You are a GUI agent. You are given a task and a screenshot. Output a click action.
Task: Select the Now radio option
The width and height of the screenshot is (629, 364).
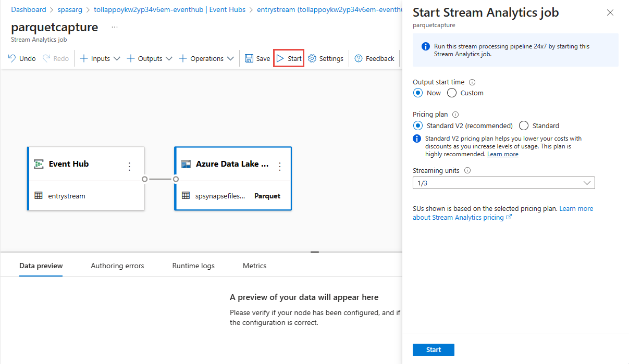coord(427,93)
